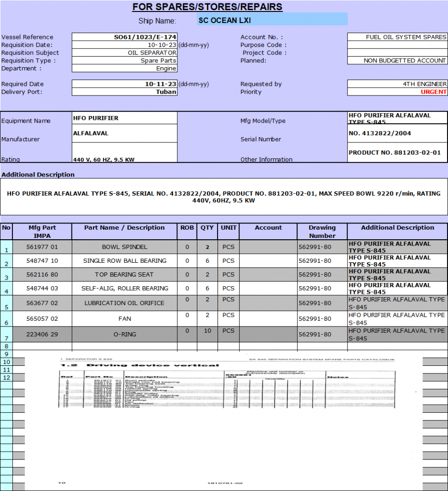Select the ship name field SC OCEAN LXI

click(272, 19)
